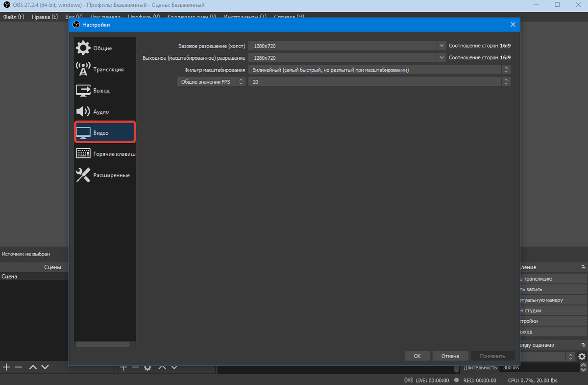Screen dimensions: 588x385
Task: Click the Применить button
Action: [x=492, y=356]
